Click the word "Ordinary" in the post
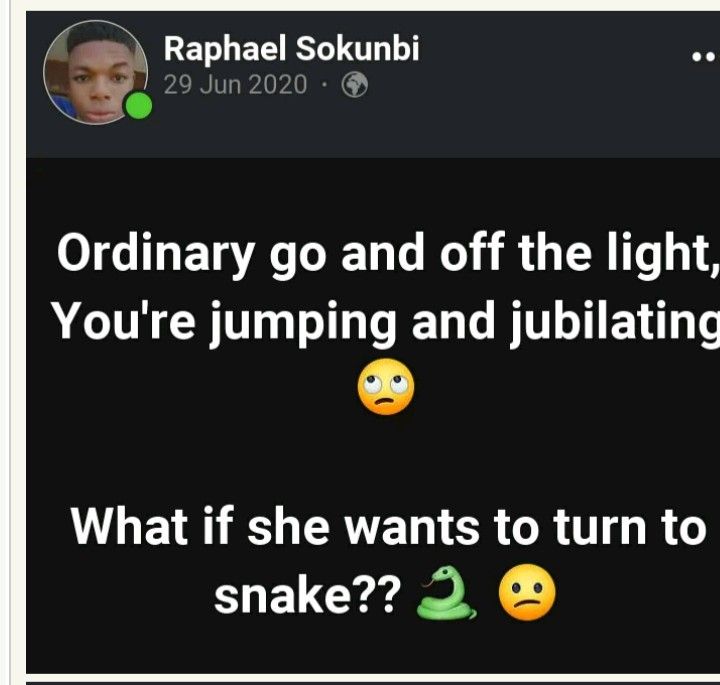The height and width of the screenshot is (685, 720). 156,254
